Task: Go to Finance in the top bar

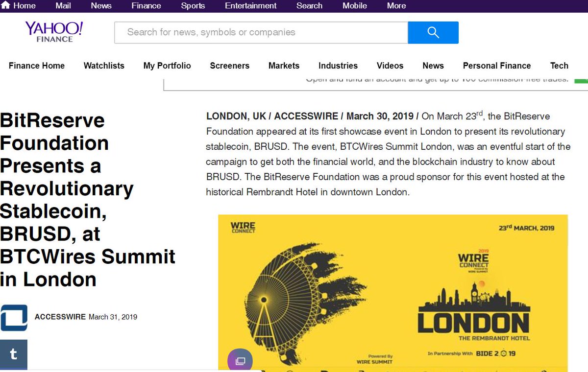Action: coord(146,6)
